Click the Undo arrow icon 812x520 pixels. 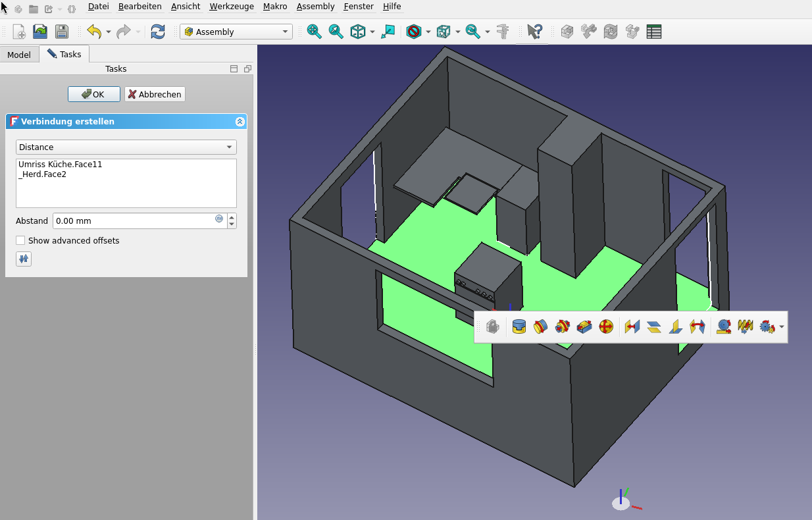(x=94, y=32)
